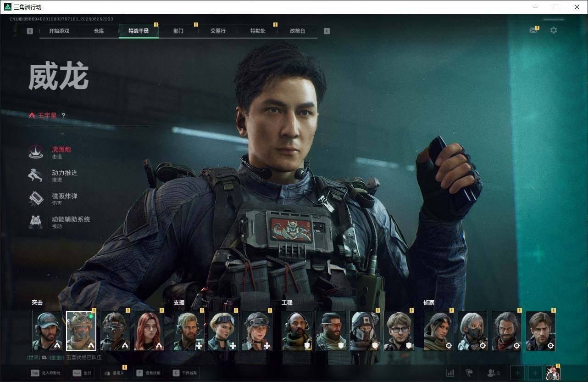Image resolution: width=588 pixels, height=382 pixels.
Task: Switch to the 仓库 tab
Action: click(x=99, y=31)
